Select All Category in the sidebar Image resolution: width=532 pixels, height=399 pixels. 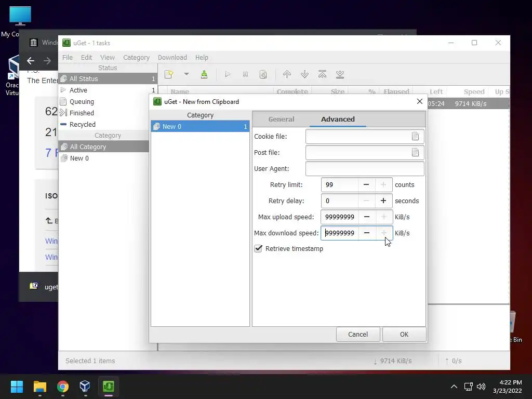click(104, 147)
